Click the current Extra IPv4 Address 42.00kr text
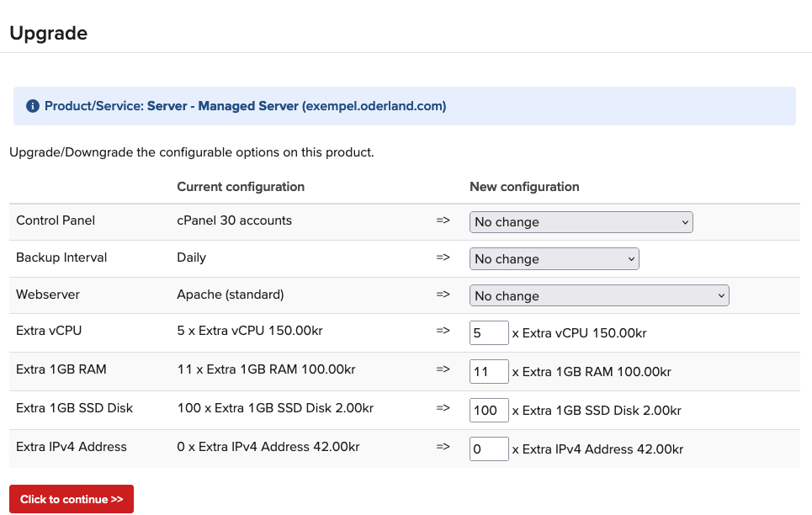The height and width of the screenshot is (515, 812). 268,447
